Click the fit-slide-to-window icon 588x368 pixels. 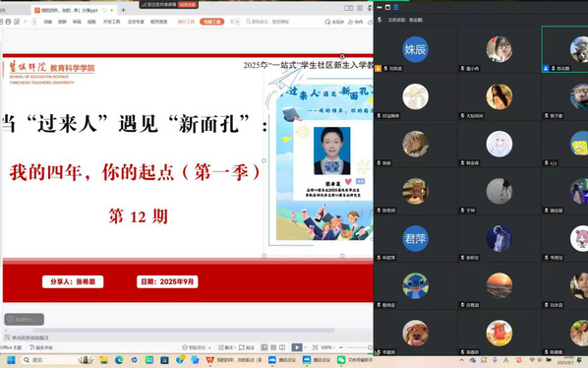coord(316,347)
